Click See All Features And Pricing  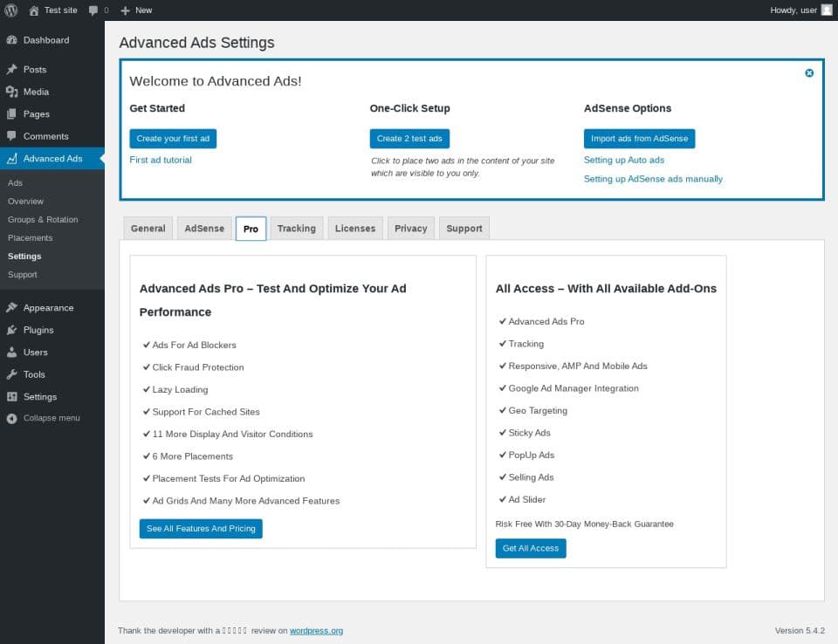(x=201, y=529)
